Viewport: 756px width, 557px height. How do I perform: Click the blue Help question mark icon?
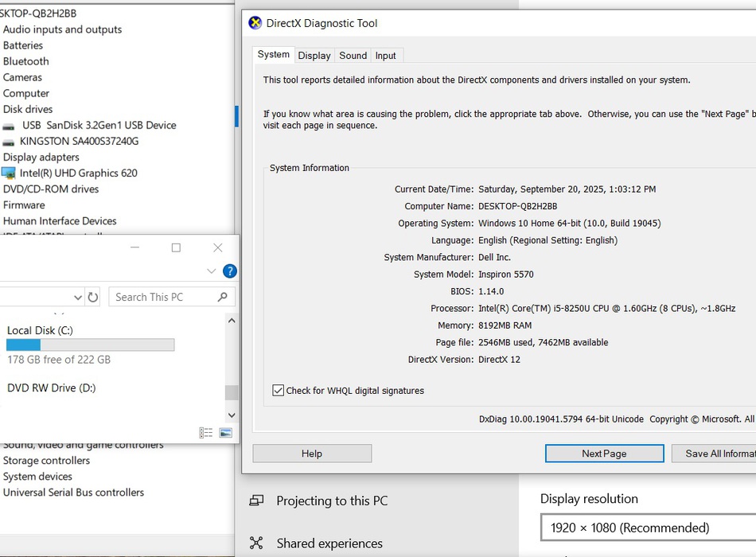click(x=229, y=271)
